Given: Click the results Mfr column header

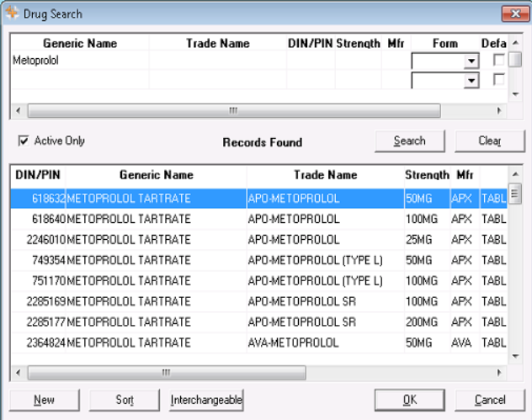Looking at the screenshot, I should point(465,175).
